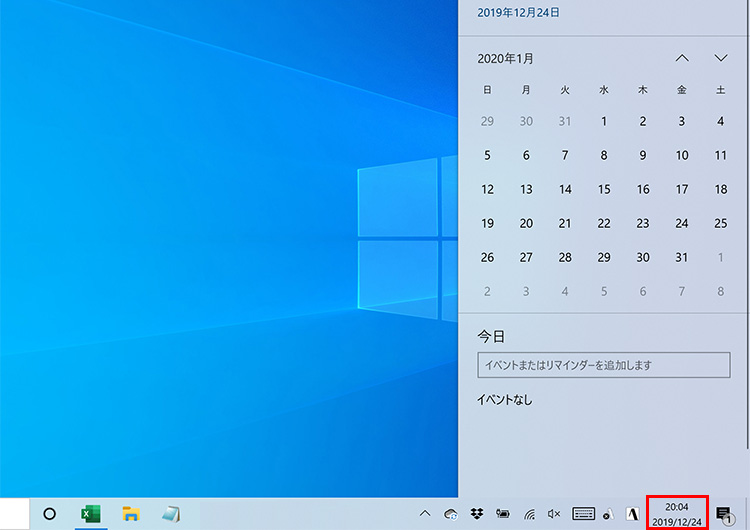Click the event or reminder input field
The height and width of the screenshot is (530, 750).
(603, 365)
